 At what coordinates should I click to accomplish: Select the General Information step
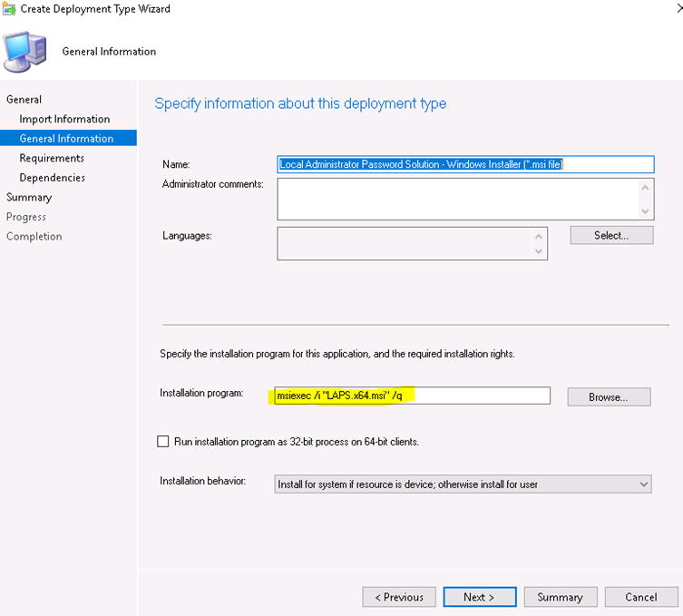click(x=68, y=138)
